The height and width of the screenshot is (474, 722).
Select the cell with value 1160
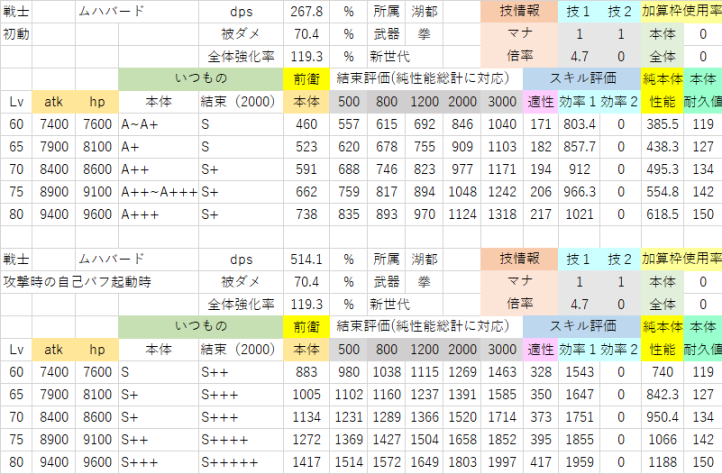click(386, 395)
